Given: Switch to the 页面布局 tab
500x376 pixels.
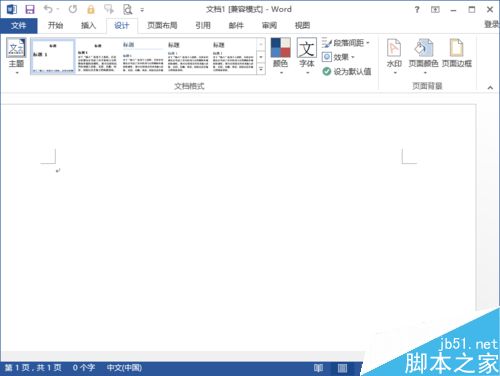Looking at the screenshot, I should coord(162,25).
